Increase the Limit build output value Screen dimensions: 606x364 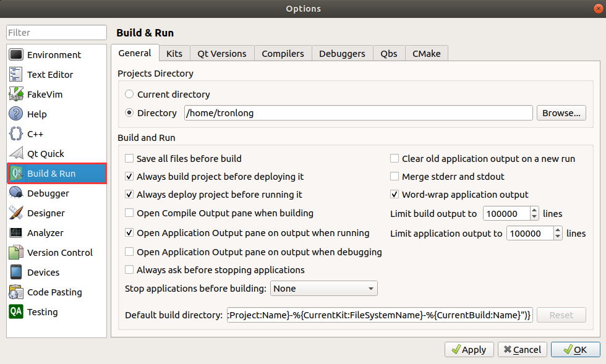click(x=534, y=211)
